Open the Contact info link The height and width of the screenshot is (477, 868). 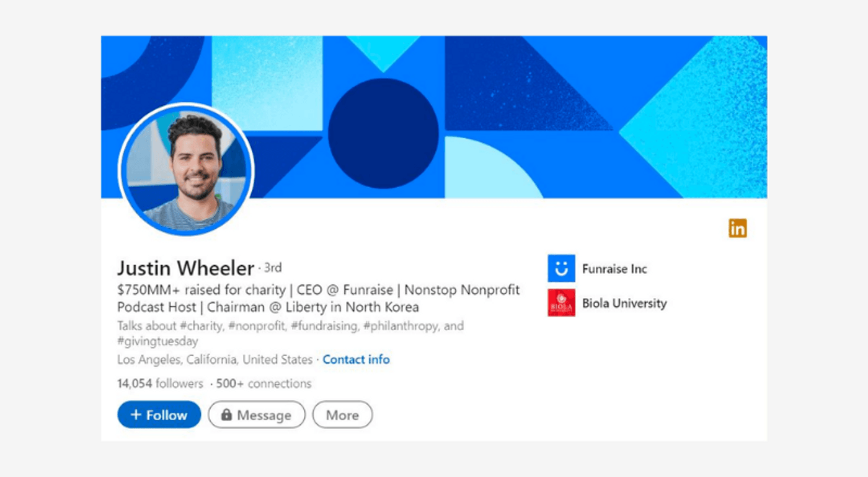click(x=356, y=359)
